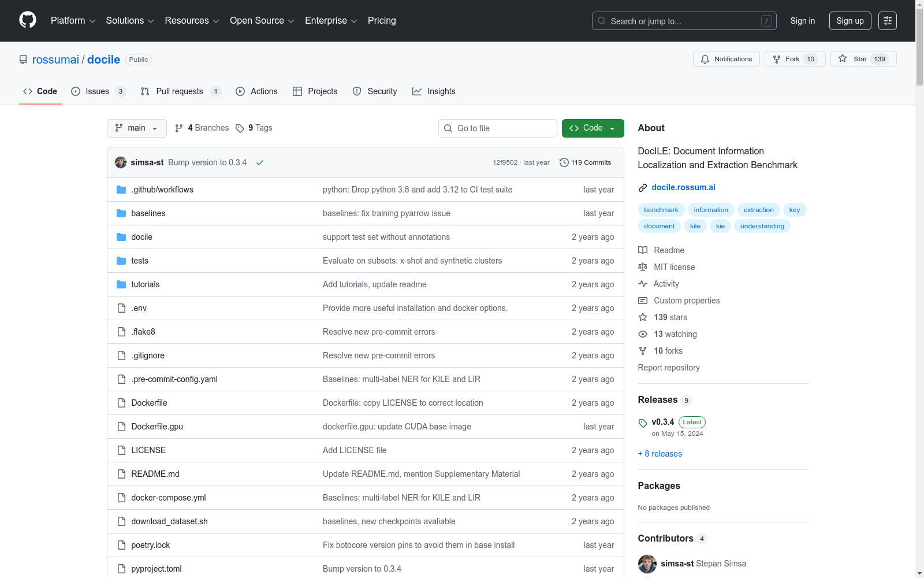Switch to the Insights tab
Screen dimensions: 924x578
[434, 91]
